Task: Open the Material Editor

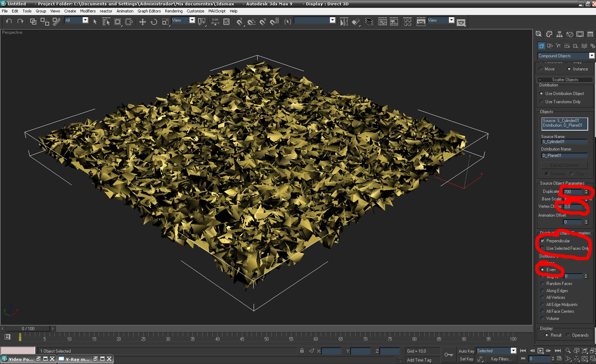Action: pos(408,22)
